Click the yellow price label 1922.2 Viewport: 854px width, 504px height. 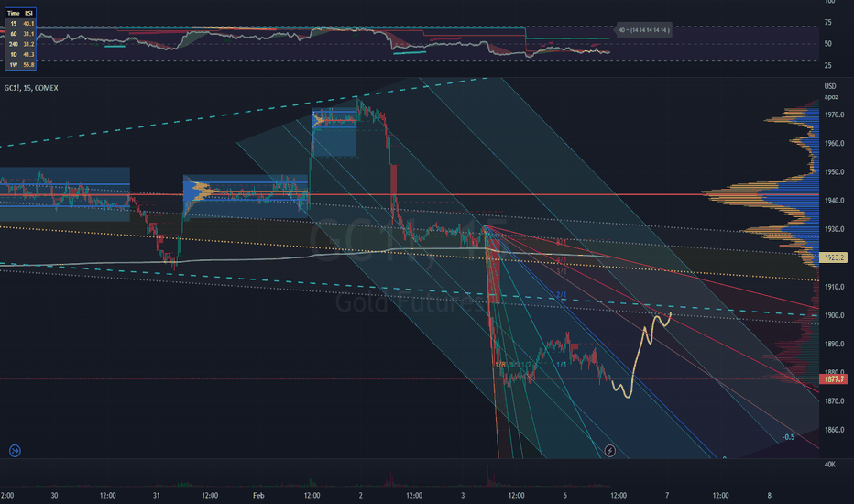pos(833,257)
